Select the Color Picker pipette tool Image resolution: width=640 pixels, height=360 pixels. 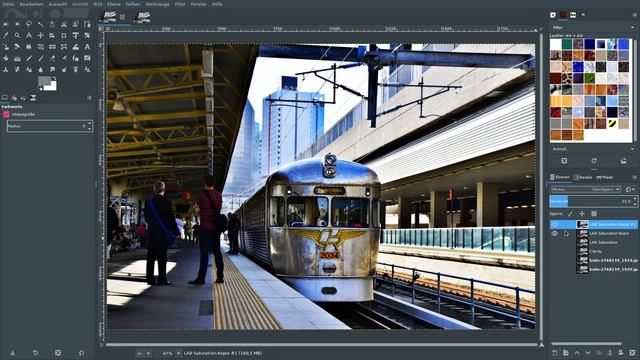(x=6, y=36)
